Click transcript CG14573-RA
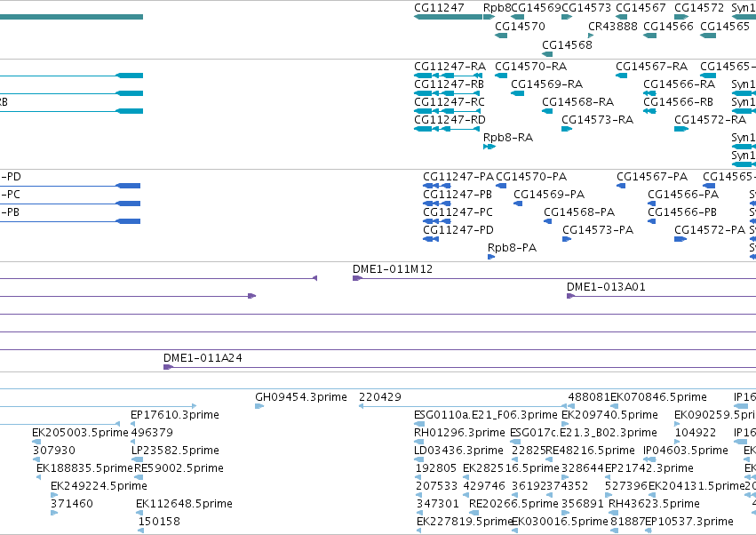Viewport: 756px width, 535px height. click(597, 120)
